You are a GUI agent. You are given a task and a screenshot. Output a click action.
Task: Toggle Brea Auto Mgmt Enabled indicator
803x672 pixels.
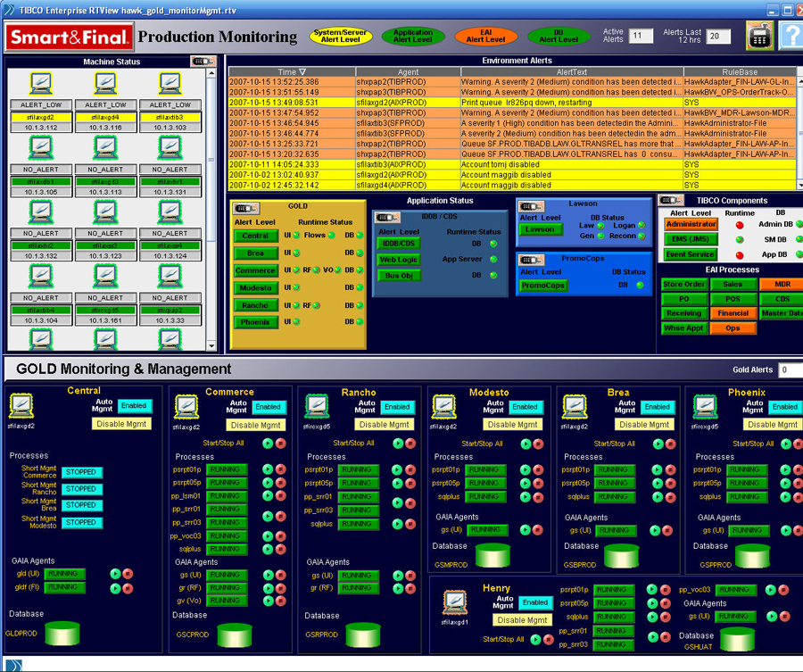coord(657,406)
